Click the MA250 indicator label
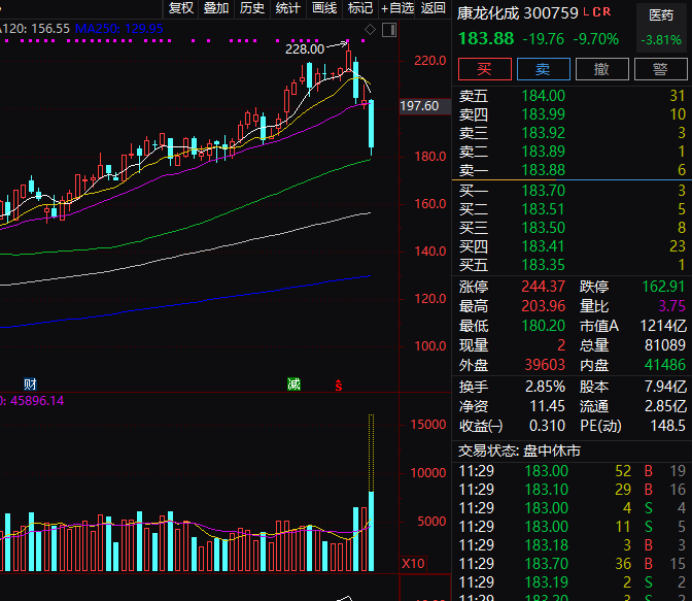Image resolution: width=693 pixels, height=601 pixels. click(131, 29)
